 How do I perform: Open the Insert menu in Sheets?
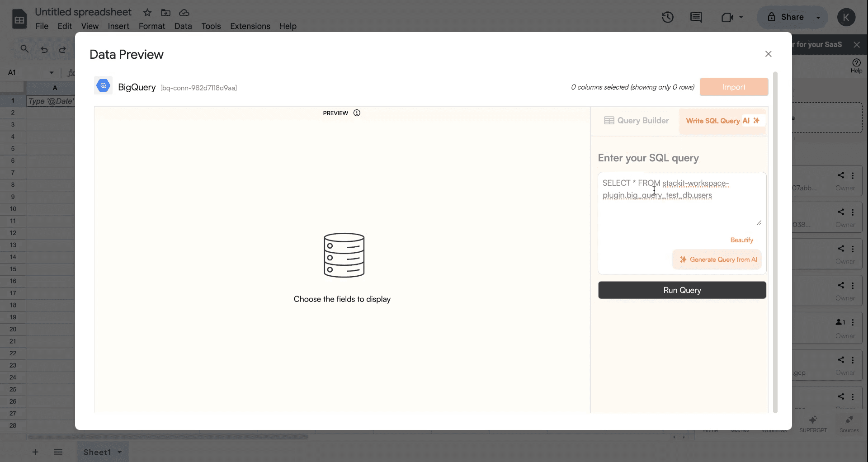[x=118, y=26]
